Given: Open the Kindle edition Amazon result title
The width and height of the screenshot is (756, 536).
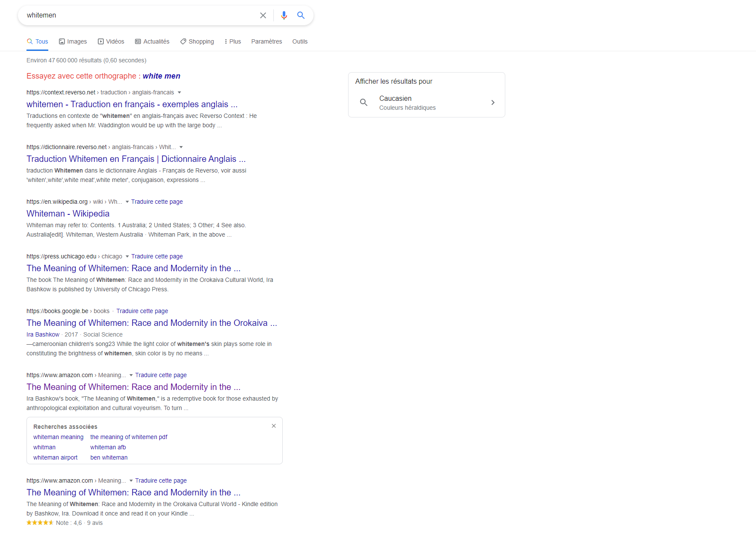Looking at the screenshot, I should [133, 492].
